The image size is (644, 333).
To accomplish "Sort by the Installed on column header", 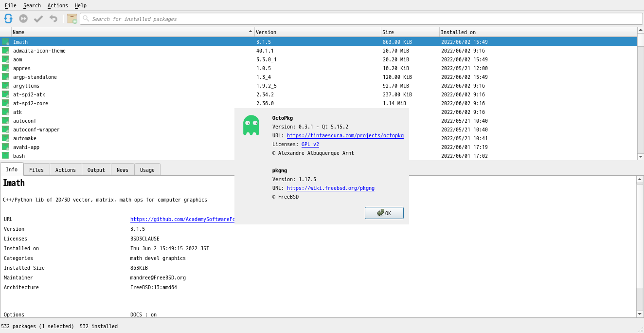I will pos(538,32).
